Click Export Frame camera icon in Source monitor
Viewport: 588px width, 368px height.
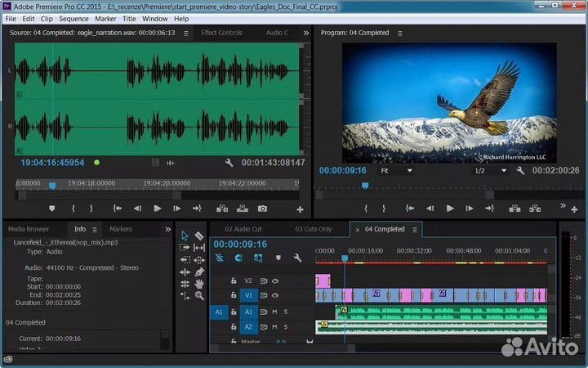[262, 209]
